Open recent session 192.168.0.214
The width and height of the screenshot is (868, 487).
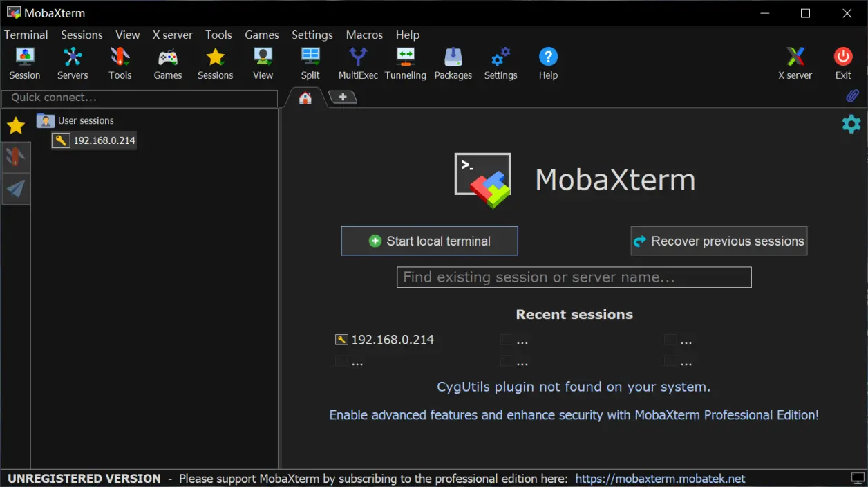[x=385, y=340]
